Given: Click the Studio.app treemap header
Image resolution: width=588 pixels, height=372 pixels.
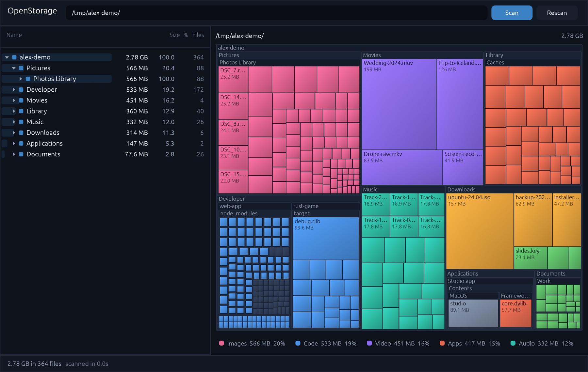Looking at the screenshot, I should (x=490, y=281).
